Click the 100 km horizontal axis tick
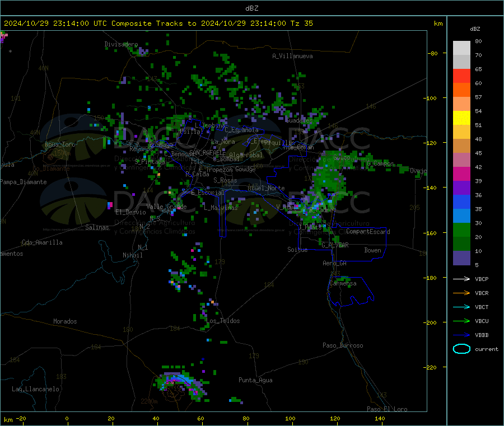This screenshot has width=504, height=426. [x=290, y=418]
